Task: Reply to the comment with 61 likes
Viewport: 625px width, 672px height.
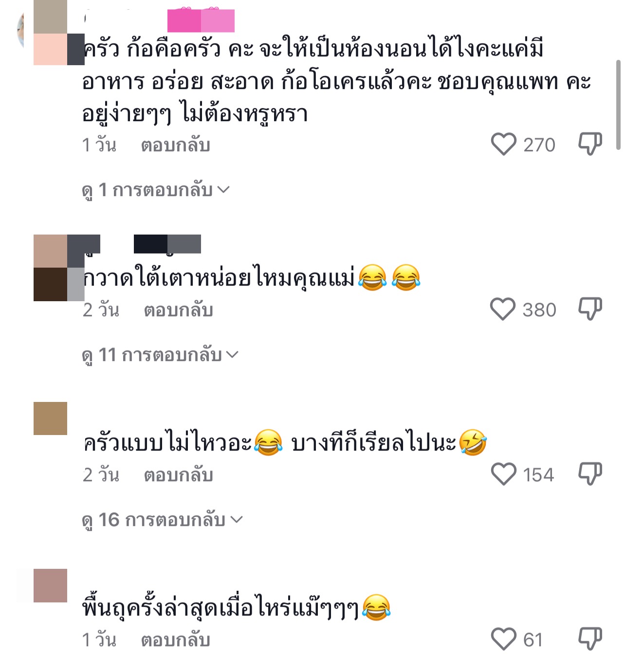Action: tap(175, 640)
